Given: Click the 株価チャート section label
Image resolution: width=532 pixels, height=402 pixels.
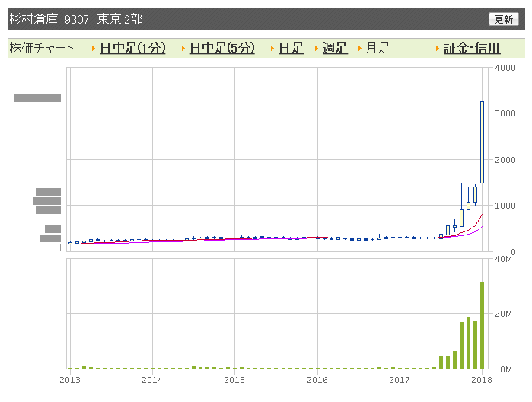Looking at the screenshot, I should point(41,48).
